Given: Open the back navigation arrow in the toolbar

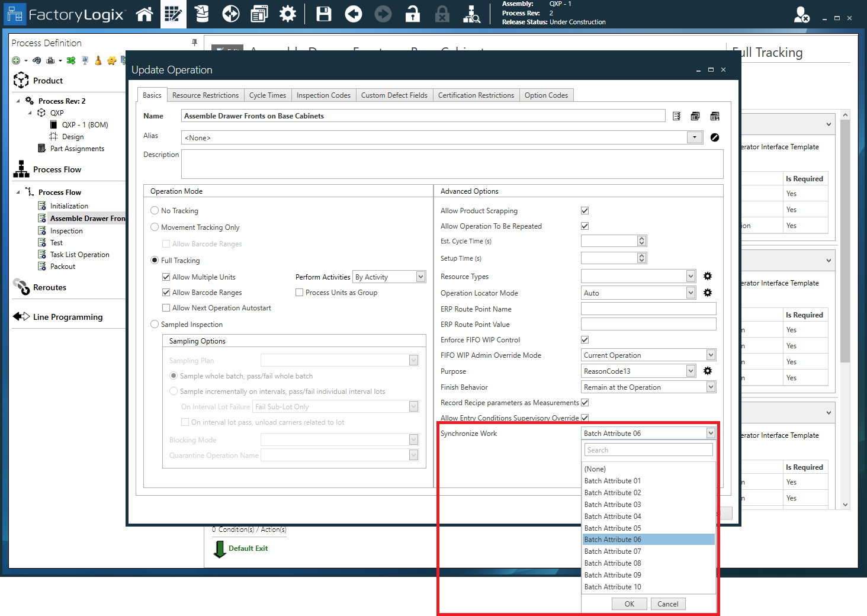Looking at the screenshot, I should tap(354, 14).
